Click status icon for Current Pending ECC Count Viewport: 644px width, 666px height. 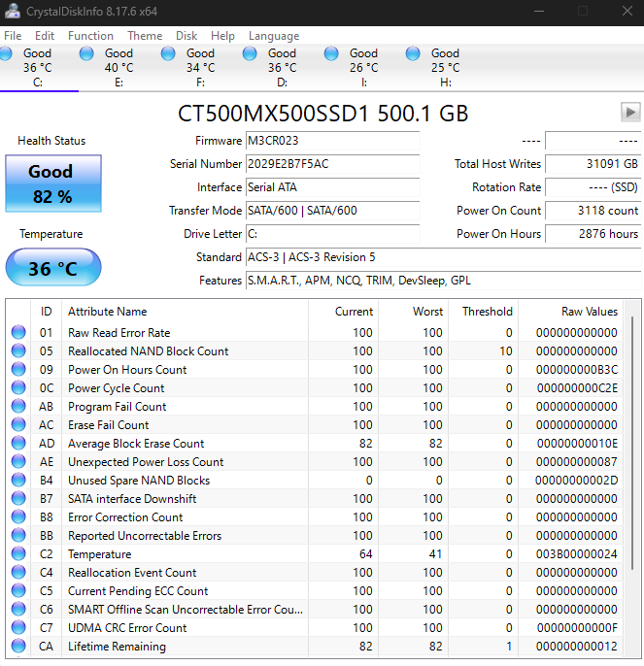point(18,590)
